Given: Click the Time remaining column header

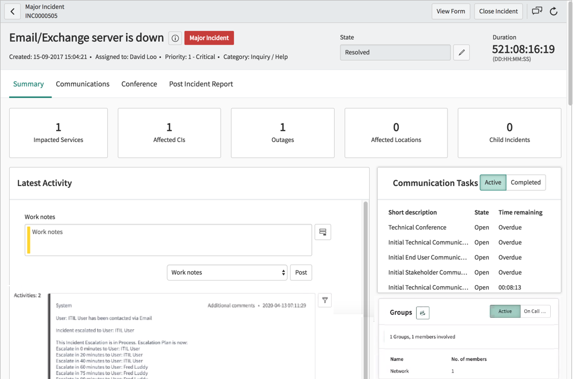Looking at the screenshot, I should click(x=520, y=212).
